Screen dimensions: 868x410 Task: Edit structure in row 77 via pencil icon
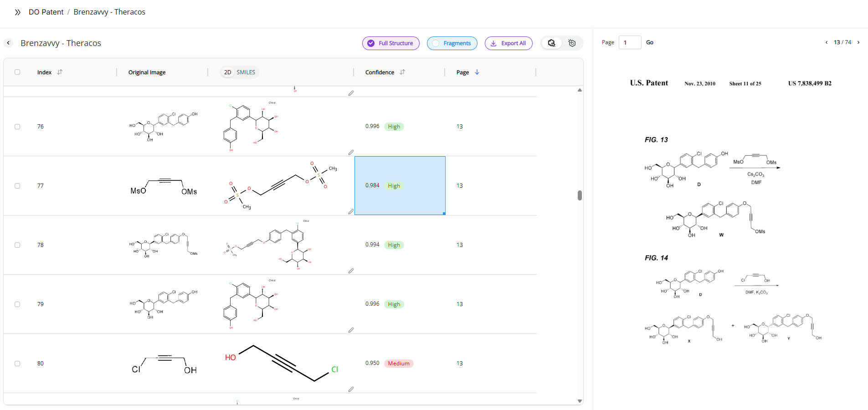[x=351, y=212]
